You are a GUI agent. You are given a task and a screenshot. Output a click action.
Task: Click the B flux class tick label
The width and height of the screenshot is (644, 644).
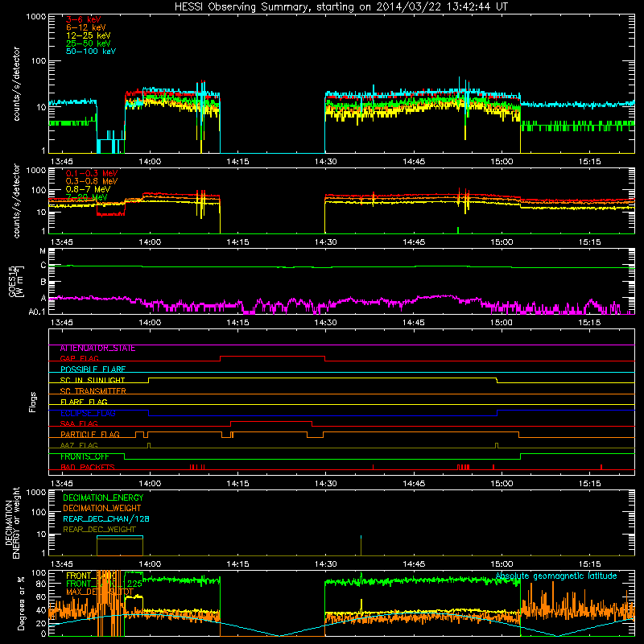(x=43, y=283)
